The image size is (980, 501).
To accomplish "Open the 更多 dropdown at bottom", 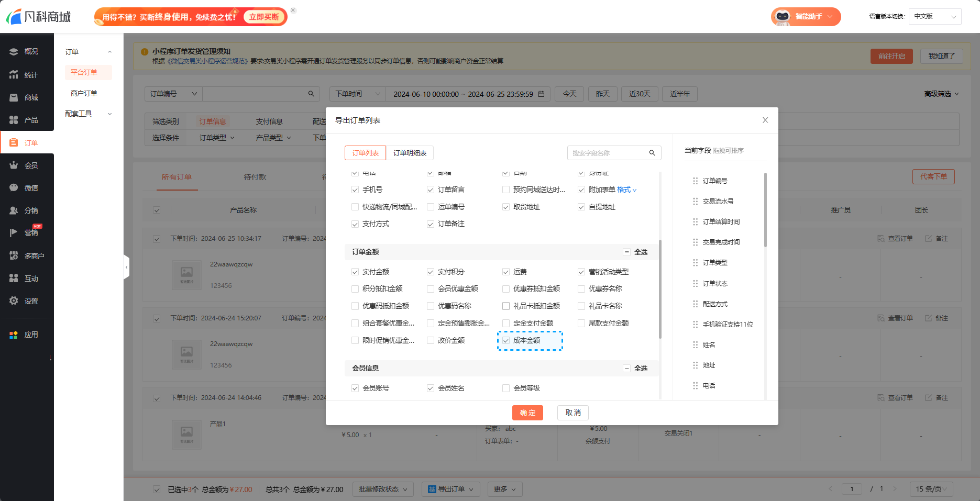I will click(505, 489).
